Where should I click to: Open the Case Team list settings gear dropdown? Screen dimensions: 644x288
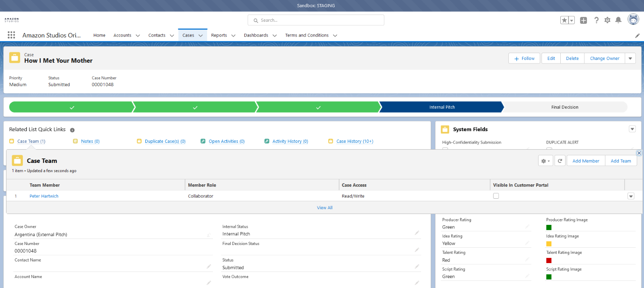545,161
